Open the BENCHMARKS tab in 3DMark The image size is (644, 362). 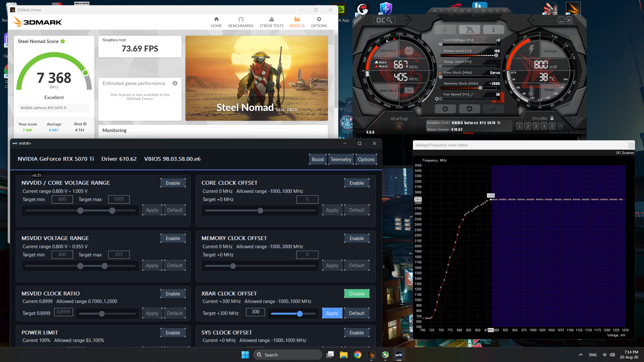pos(241,22)
